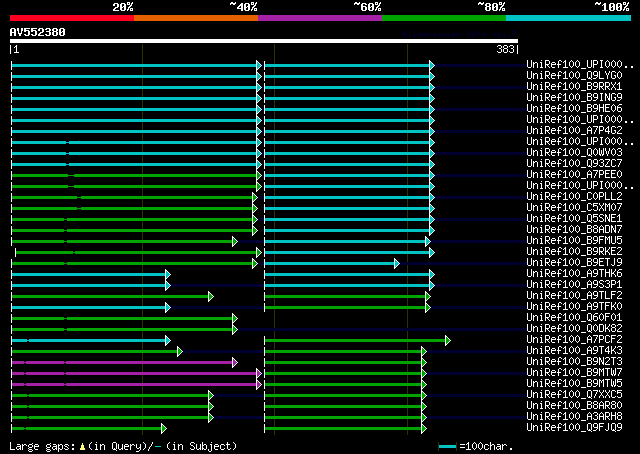Viewport: 640px width, 454px height.
Task: Click the red 20% legend color bar
Action: (x=72, y=18)
